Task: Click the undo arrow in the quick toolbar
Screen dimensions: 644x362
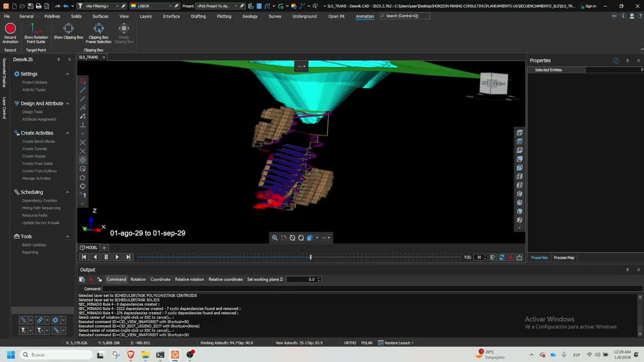Action: (x=66, y=6)
